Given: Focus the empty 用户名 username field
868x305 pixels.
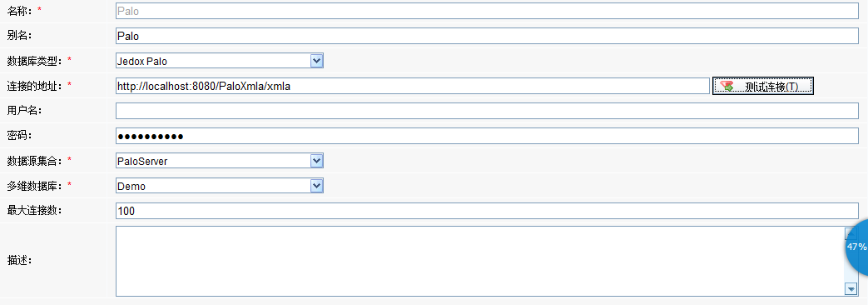Looking at the screenshot, I should 487,111.
